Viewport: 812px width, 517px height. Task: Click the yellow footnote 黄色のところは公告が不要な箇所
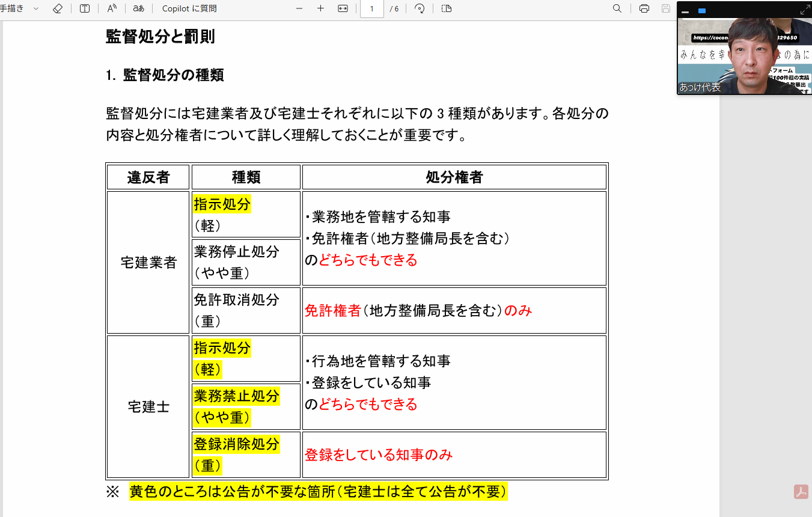click(319, 492)
